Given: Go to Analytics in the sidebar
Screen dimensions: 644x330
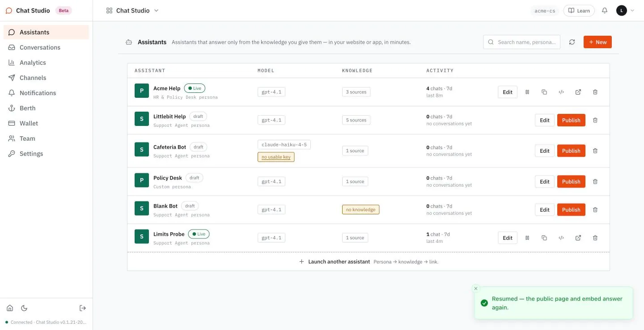Looking at the screenshot, I should pos(47,63).
